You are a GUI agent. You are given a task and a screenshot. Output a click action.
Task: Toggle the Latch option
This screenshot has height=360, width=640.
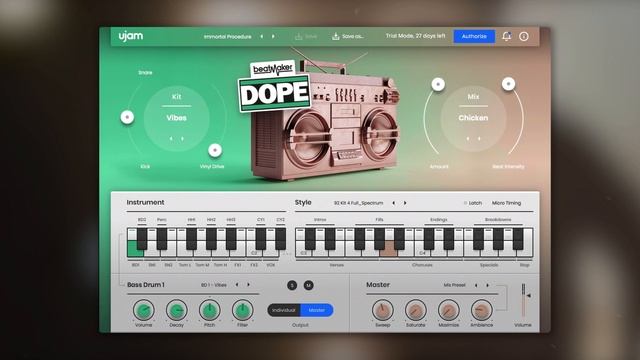point(473,203)
